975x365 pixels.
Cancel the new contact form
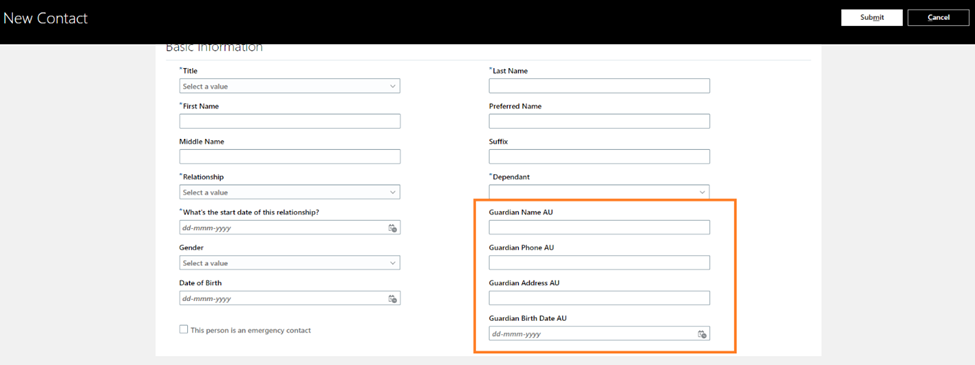(938, 17)
